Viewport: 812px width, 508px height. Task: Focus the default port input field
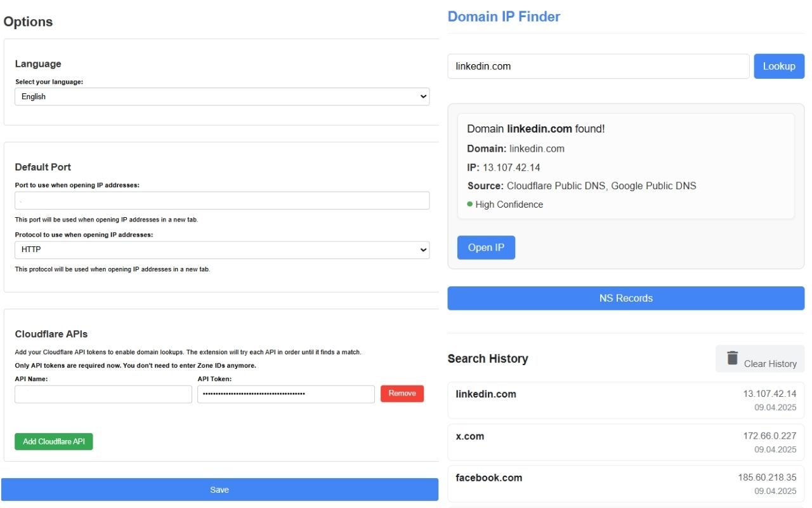(x=222, y=201)
